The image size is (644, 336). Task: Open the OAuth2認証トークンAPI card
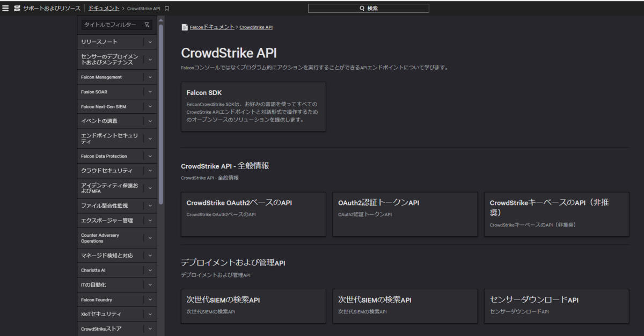(x=405, y=214)
